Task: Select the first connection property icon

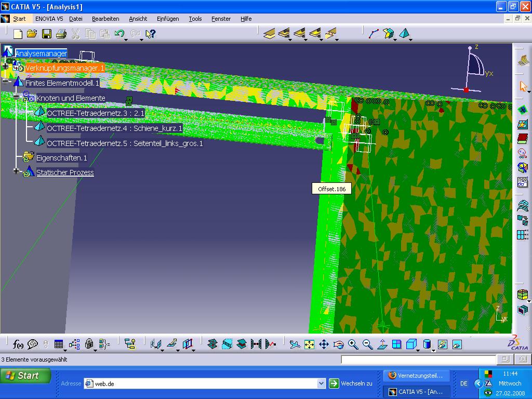Action: click(270, 34)
